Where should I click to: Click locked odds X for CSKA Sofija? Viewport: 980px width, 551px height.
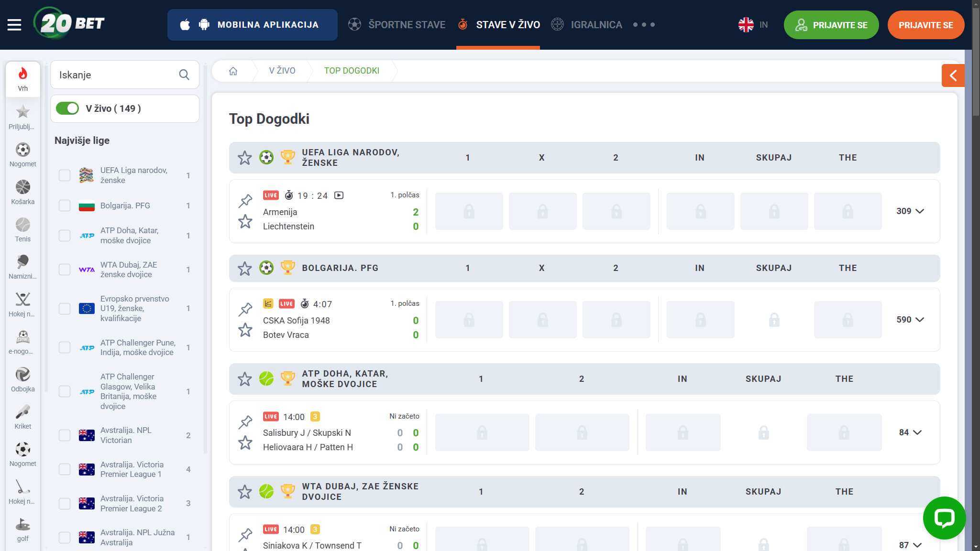tap(542, 320)
